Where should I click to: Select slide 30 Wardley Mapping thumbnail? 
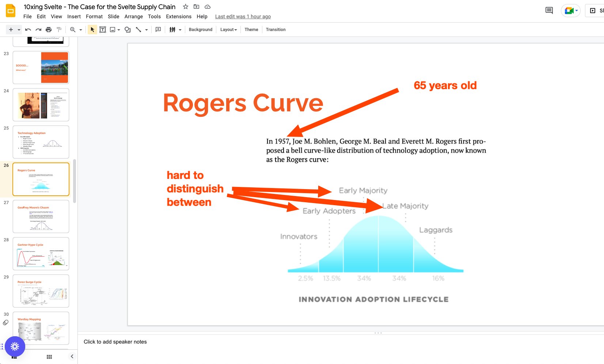coord(41,328)
